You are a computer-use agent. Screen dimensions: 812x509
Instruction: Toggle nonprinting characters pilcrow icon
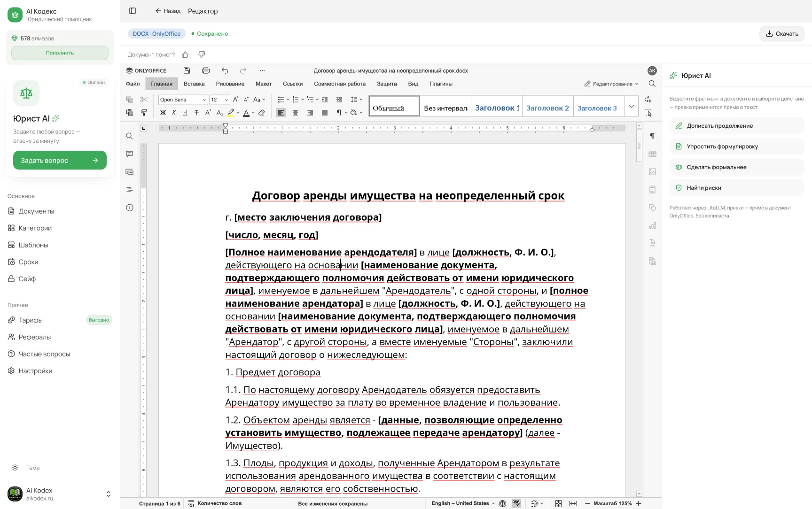(x=340, y=113)
